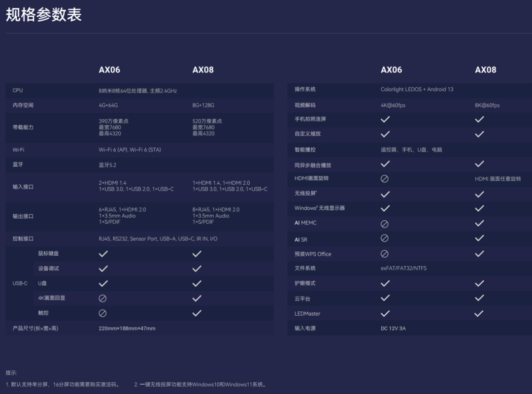Click the 规格参数表 page title

[x=43, y=15]
